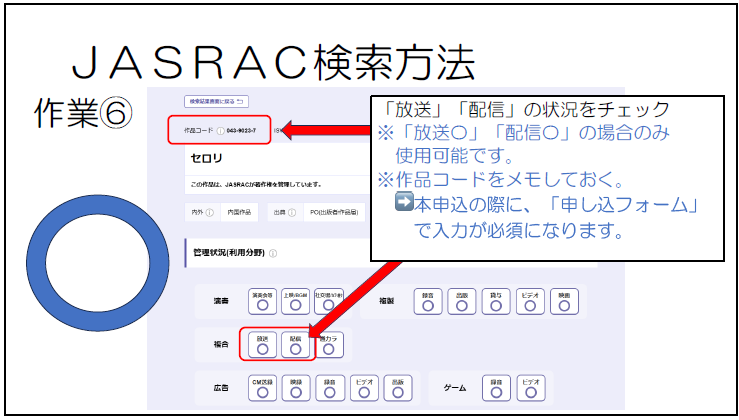Click ビデオ status box in 複製 row
The image size is (739, 420).
[530, 301]
